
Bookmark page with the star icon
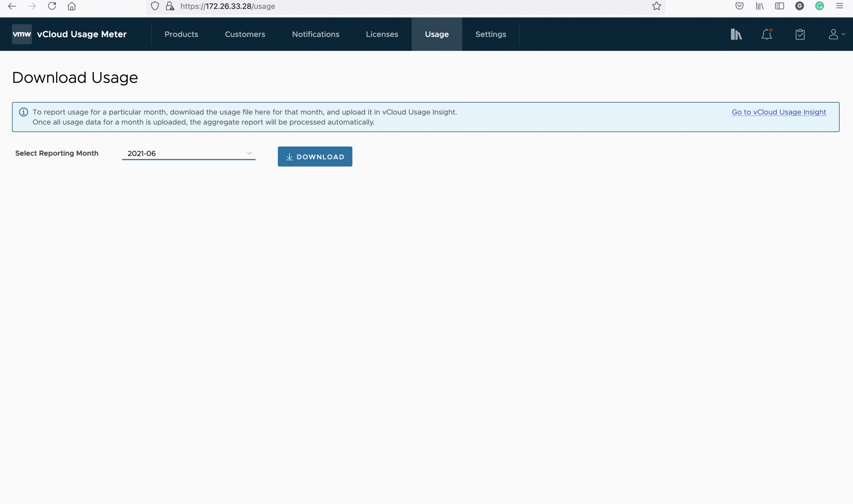[x=656, y=6]
